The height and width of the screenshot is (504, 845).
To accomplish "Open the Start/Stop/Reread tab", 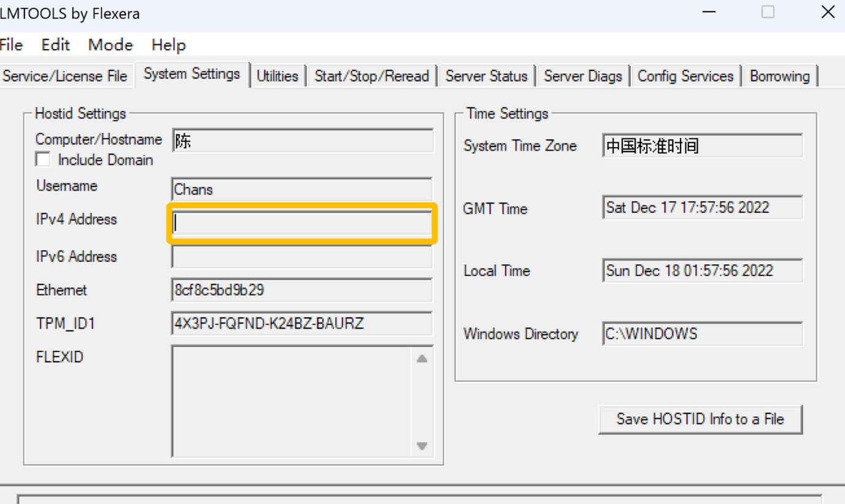I will (x=371, y=76).
